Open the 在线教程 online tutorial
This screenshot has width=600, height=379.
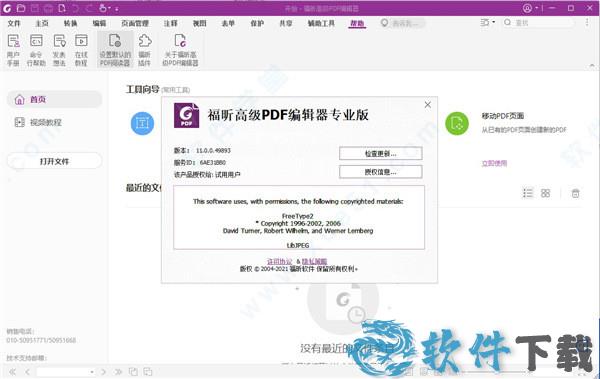point(81,50)
